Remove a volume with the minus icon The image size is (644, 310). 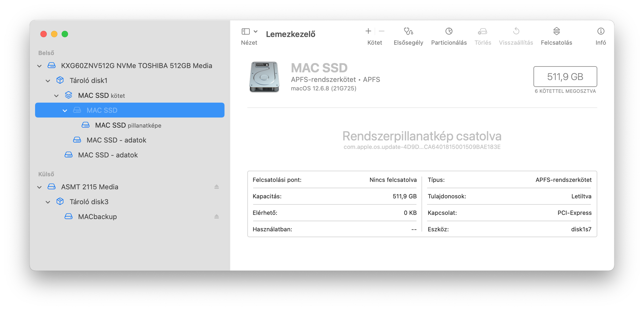click(382, 31)
